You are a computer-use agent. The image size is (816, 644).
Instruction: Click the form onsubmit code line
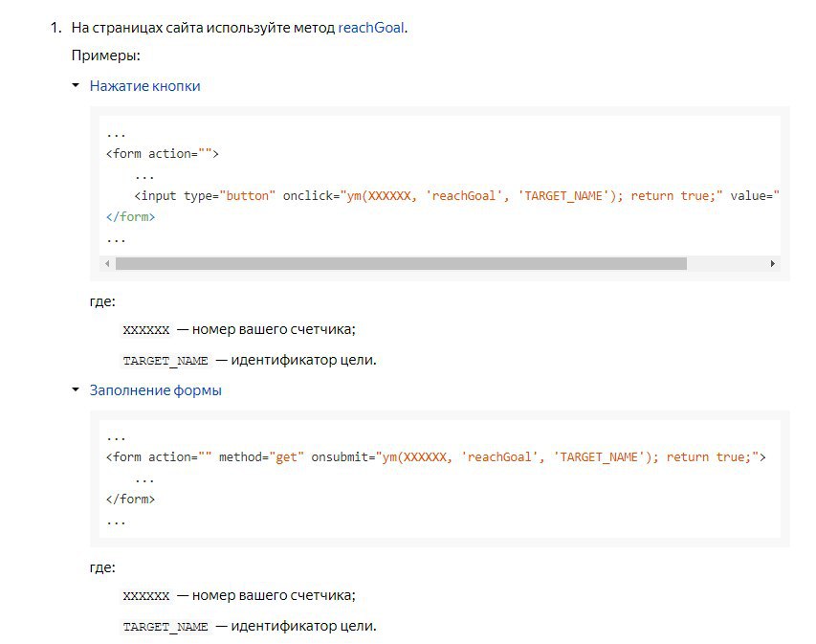[x=435, y=457]
